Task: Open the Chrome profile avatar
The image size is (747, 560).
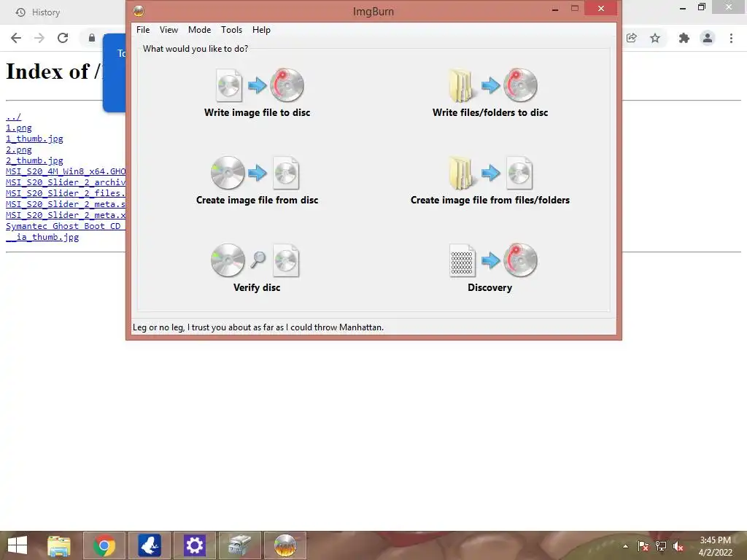Action: click(x=708, y=38)
